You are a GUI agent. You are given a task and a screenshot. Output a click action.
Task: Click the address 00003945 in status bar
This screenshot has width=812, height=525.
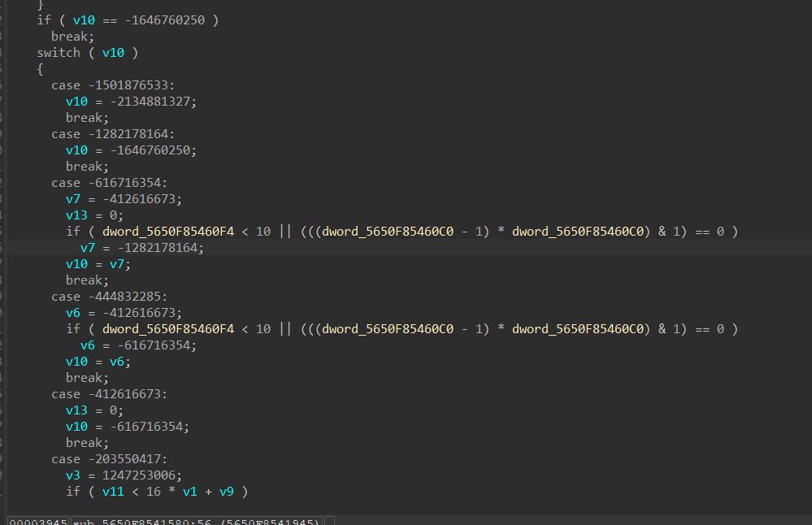[x=37, y=521]
